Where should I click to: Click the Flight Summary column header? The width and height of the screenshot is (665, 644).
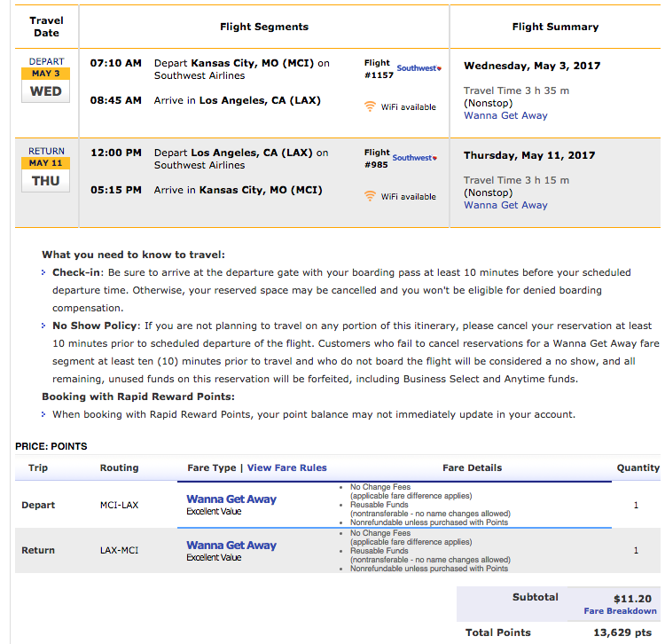[555, 27]
